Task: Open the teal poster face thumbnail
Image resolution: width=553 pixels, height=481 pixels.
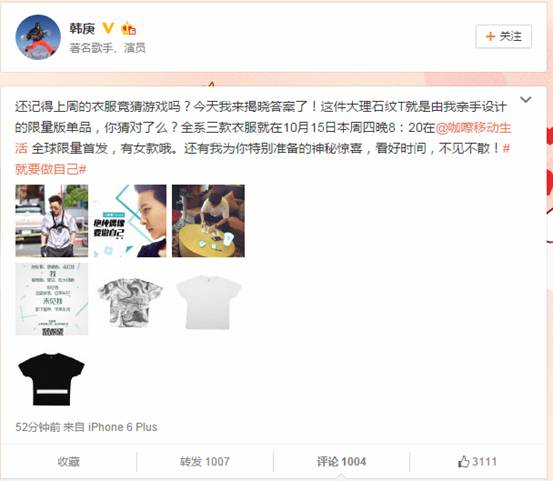Action: pyautogui.click(x=130, y=221)
